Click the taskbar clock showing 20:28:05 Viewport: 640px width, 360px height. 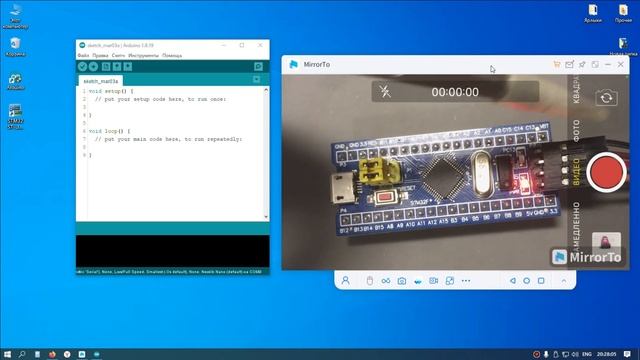pyautogui.click(x=606, y=354)
